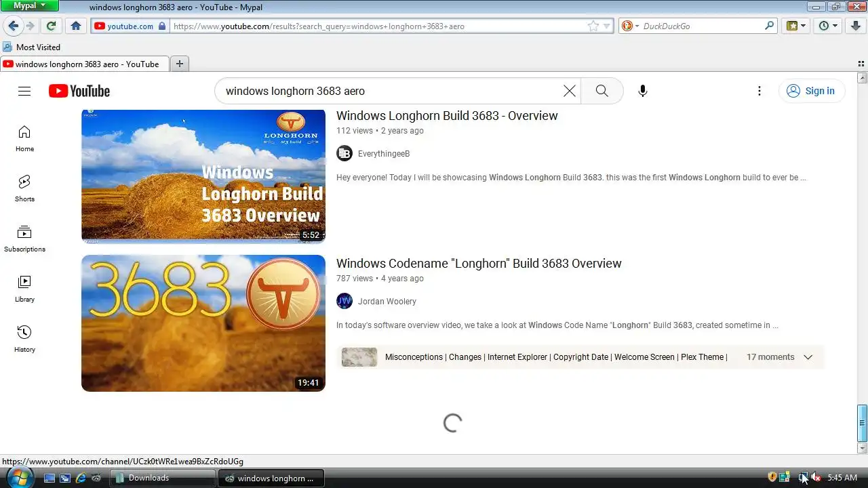Visit the Jordan Woolery channel name link
The image size is (868, 488).
coord(387,302)
